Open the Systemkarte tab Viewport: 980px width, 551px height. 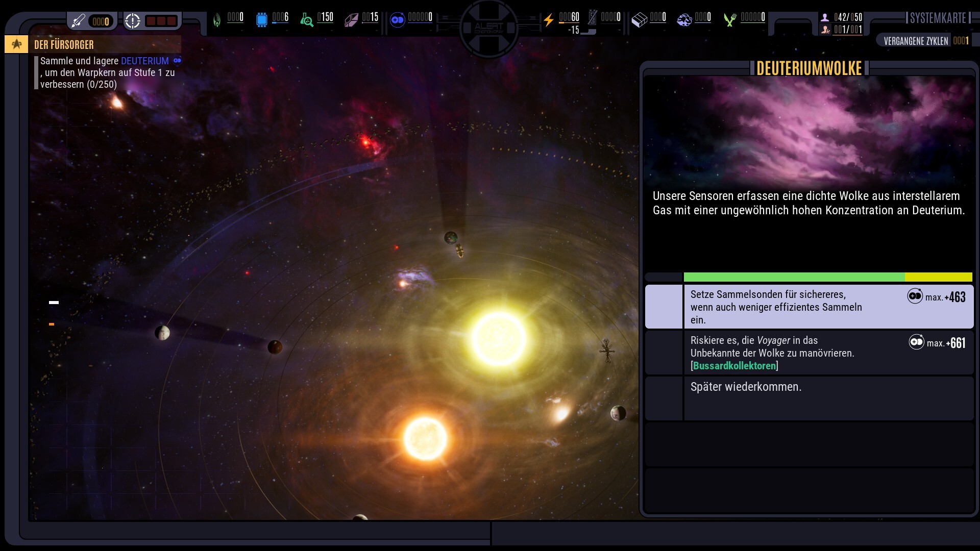click(x=938, y=18)
